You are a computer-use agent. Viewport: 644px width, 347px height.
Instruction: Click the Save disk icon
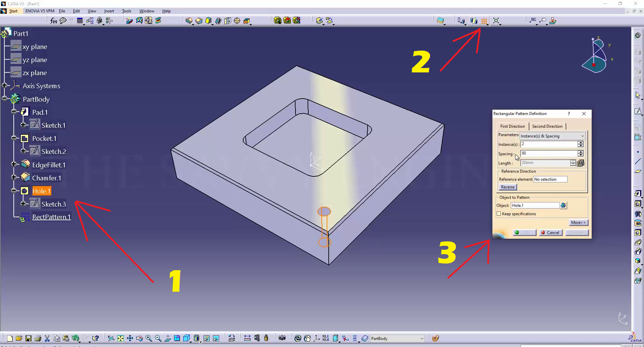29,338
